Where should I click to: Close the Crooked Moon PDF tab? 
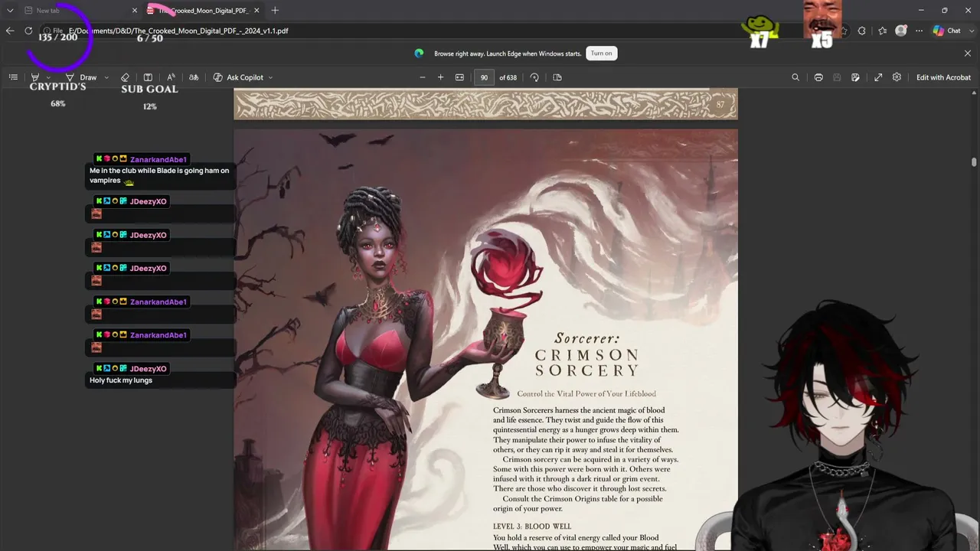click(256, 11)
